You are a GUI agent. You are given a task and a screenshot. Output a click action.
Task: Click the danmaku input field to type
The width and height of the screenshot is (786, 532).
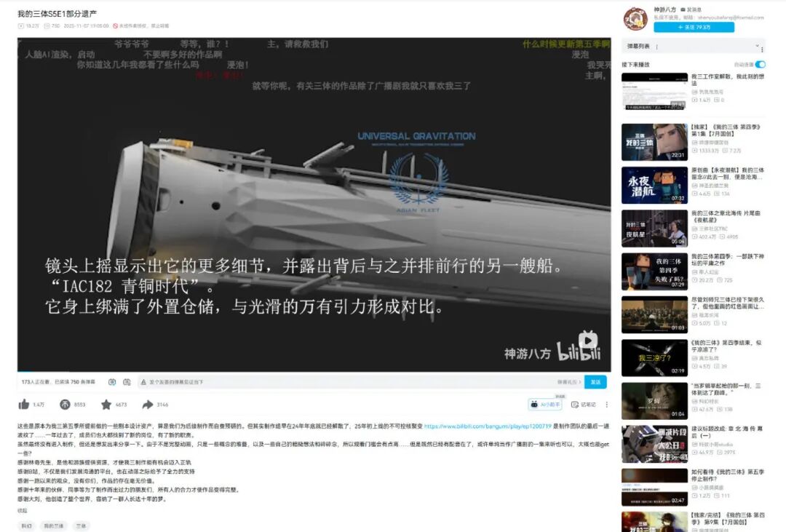click(x=327, y=382)
